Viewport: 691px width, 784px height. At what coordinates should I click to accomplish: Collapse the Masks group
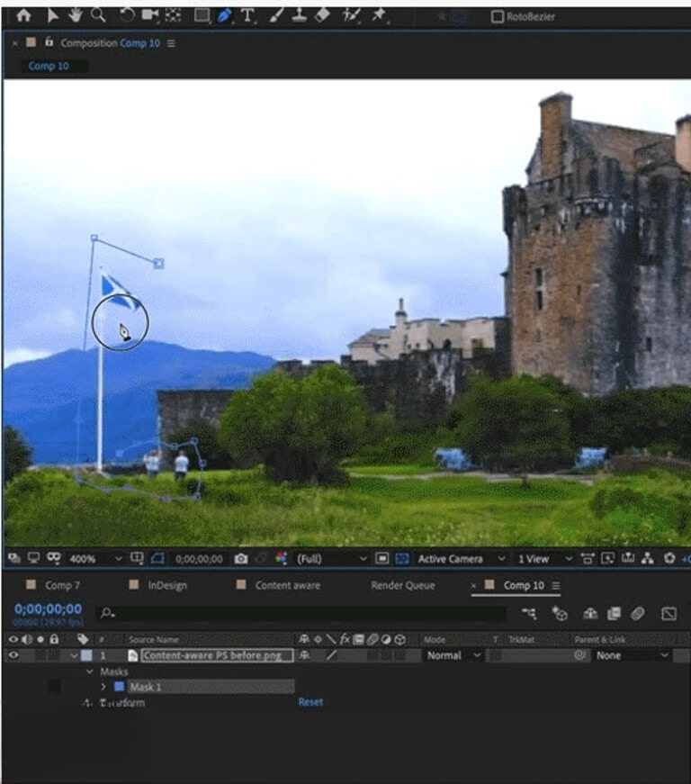(x=90, y=671)
